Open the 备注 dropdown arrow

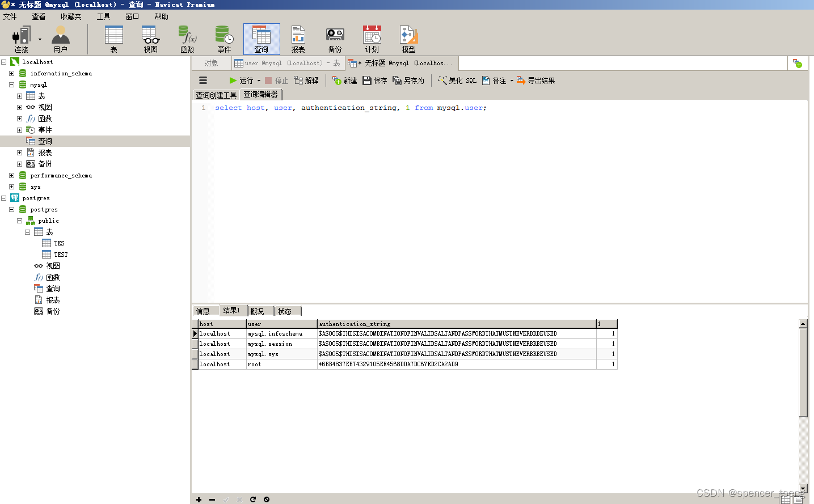pyautogui.click(x=511, y=80)
